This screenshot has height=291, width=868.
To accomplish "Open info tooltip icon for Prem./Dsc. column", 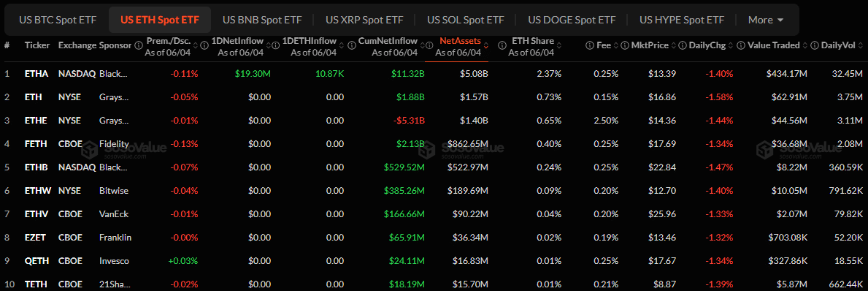I will pyautogui.click(x=139, y=45).
